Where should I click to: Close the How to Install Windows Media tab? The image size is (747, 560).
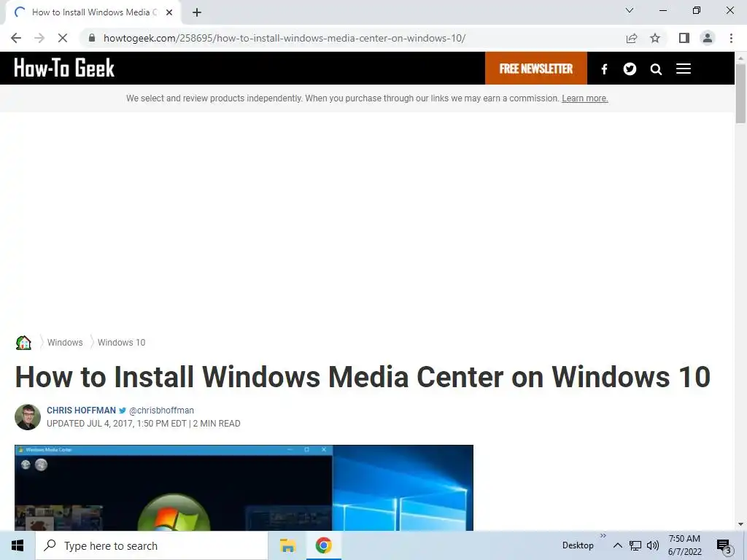pos(169,12)
